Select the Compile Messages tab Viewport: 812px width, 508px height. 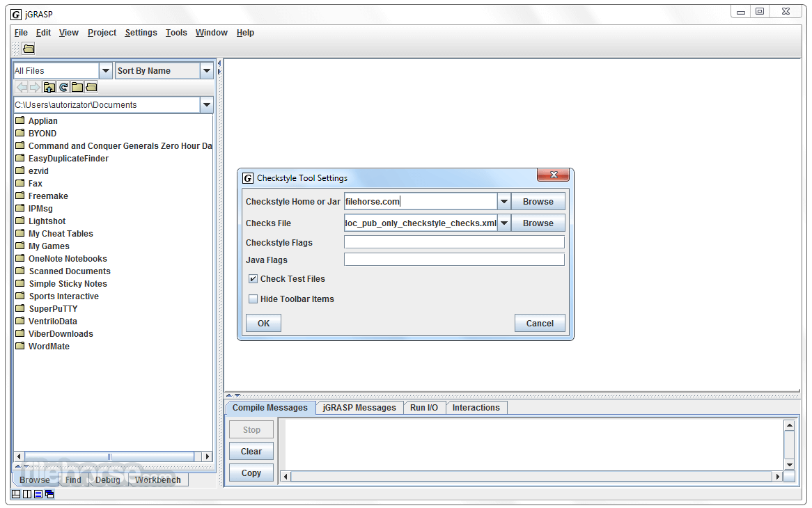click(x=270, y=408)
